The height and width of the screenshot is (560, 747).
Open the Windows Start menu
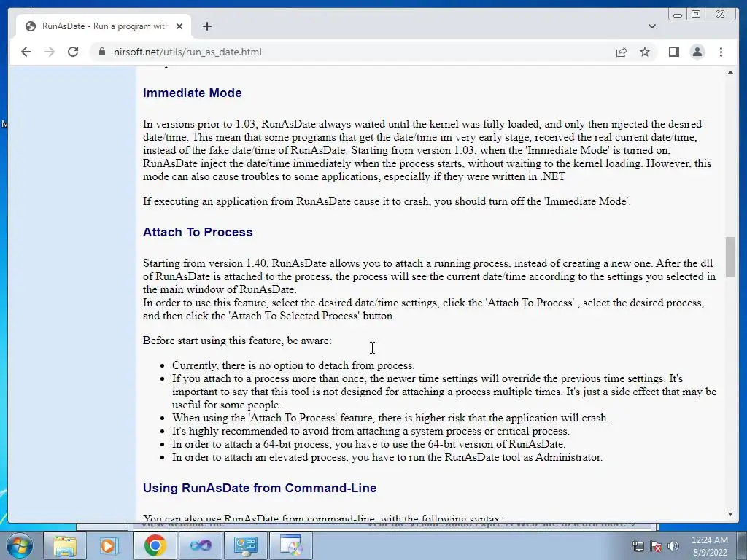click(x=20, y=545)
